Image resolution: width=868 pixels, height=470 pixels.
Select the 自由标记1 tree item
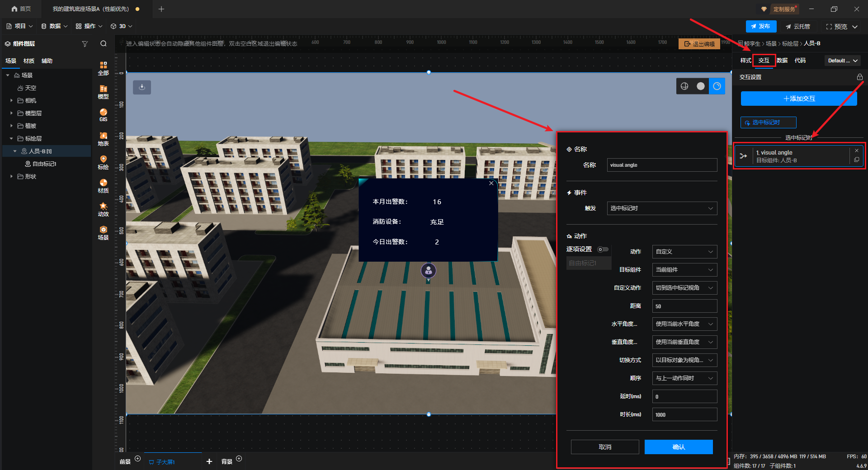44,164
